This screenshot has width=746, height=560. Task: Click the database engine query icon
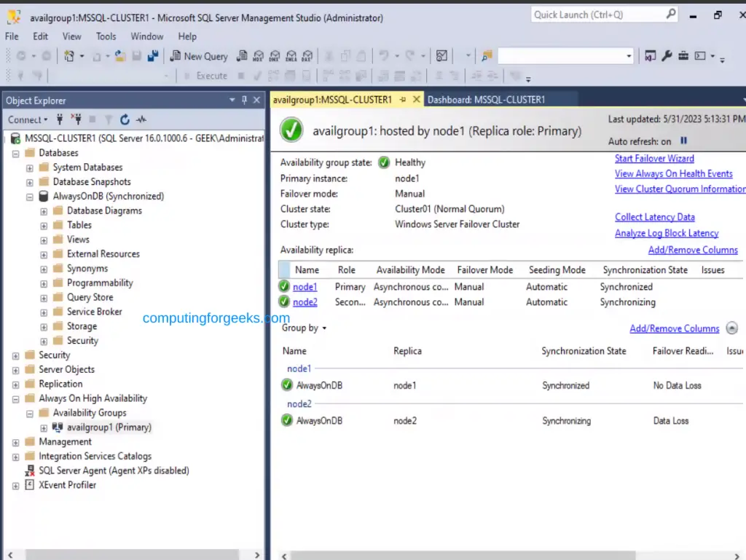(x=242, y=56)
